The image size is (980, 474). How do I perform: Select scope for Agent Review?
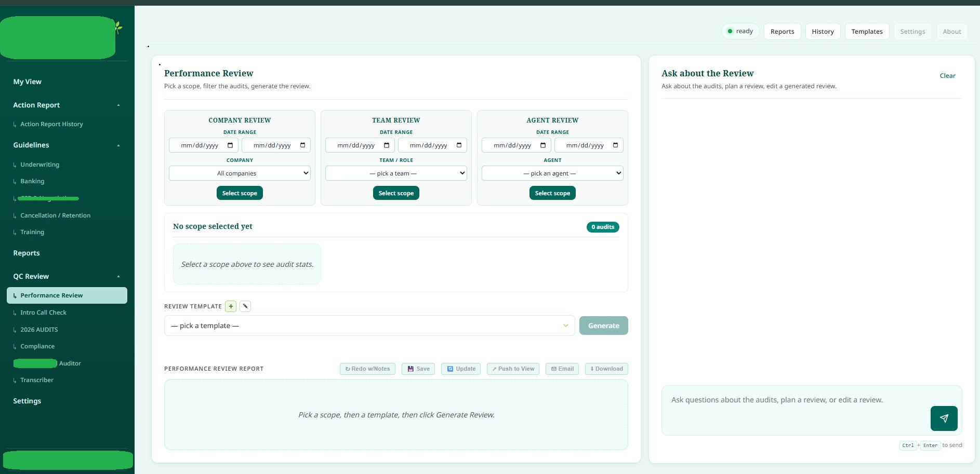pyautogui.click(x=552, y=193)
